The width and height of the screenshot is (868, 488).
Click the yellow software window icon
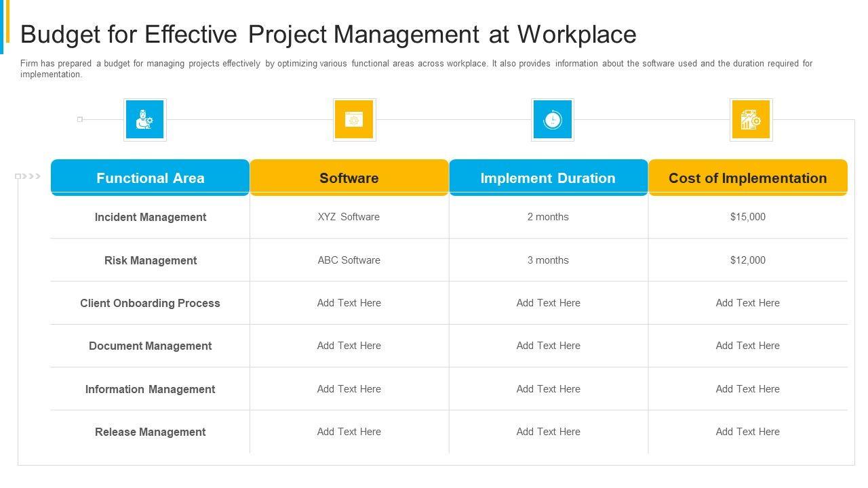pos(354,120)
